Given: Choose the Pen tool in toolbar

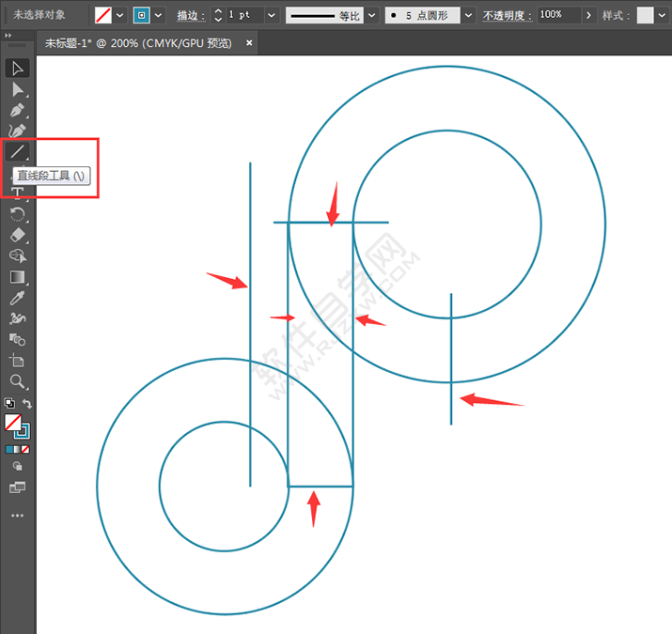Looking at the screenshot, I should [x=17, y=110].
